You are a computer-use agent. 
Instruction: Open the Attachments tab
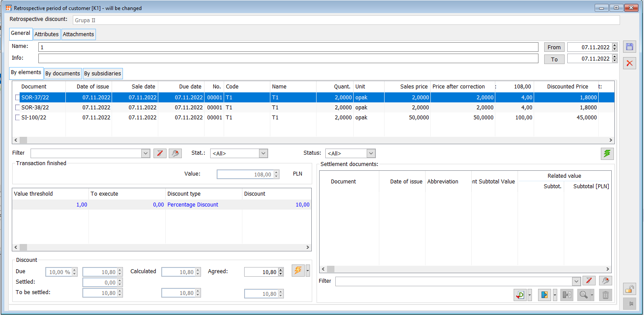click(x=78, y=34)
